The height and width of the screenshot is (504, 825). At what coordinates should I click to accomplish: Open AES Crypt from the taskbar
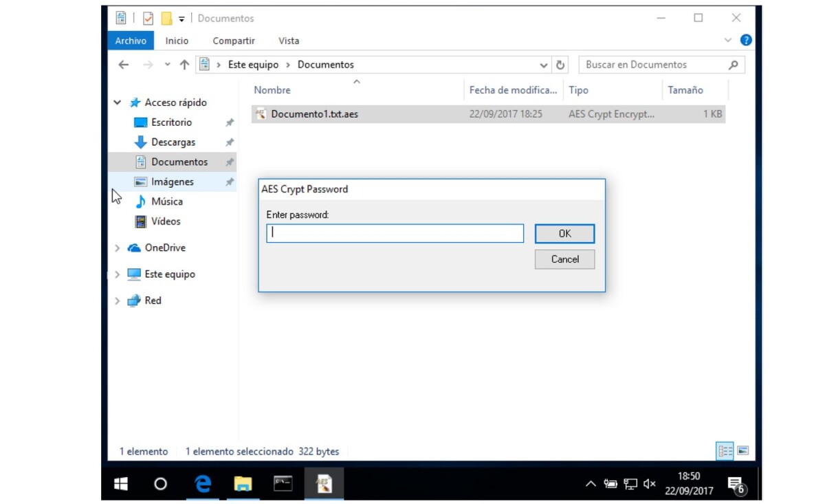323,483
